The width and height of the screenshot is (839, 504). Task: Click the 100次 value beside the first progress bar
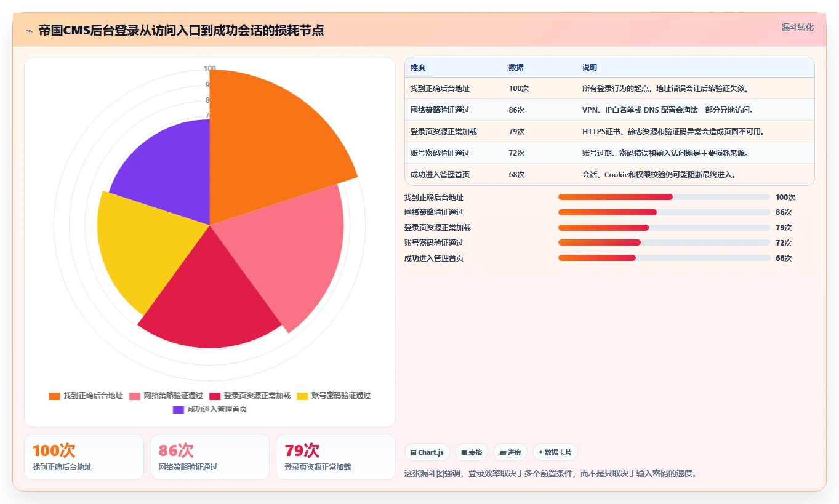[x=785, y=198]
